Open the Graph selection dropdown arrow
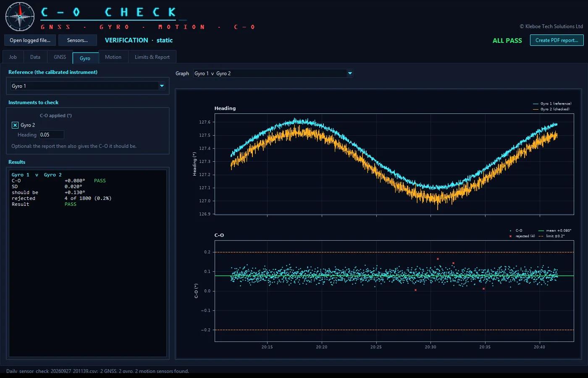The height and width of the screenshot is (378, 588). (350, 73)
